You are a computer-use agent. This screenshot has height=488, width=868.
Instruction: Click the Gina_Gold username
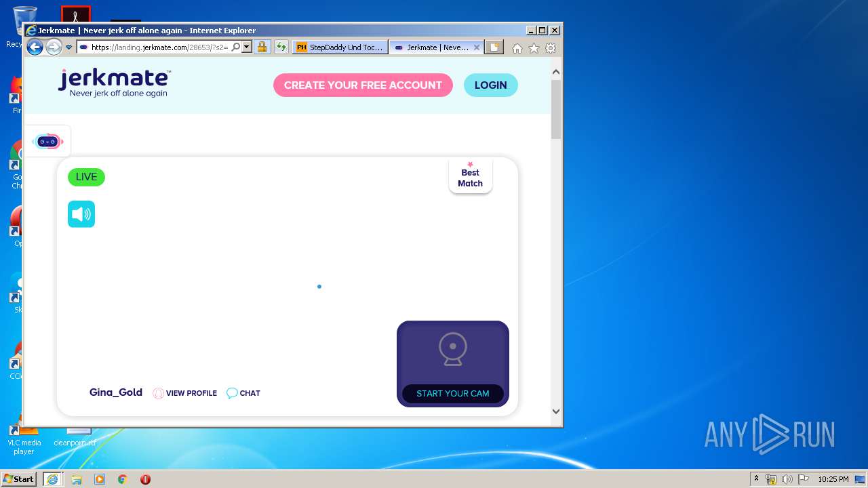coord(116,392)
